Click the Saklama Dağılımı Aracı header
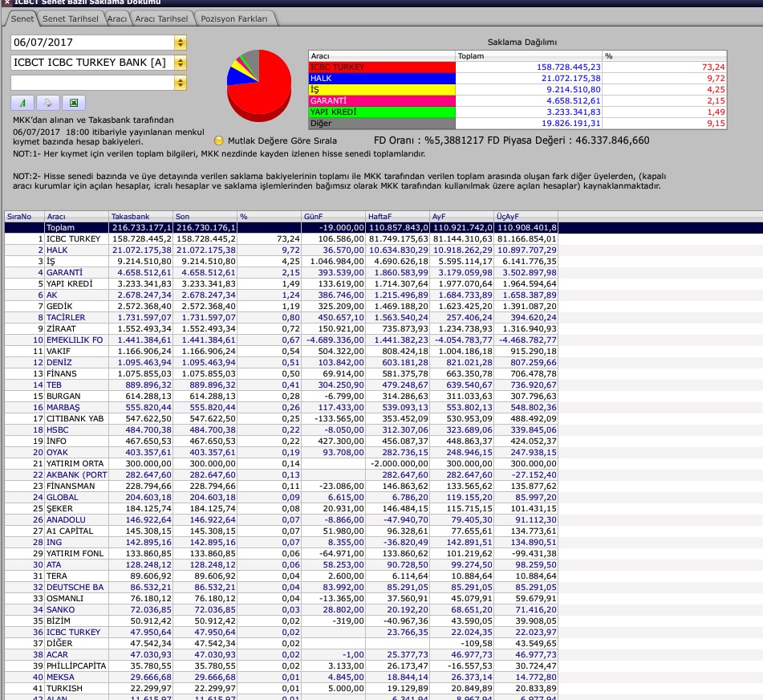The width and height of the screenshot is (763, 700). coord(382,56)
